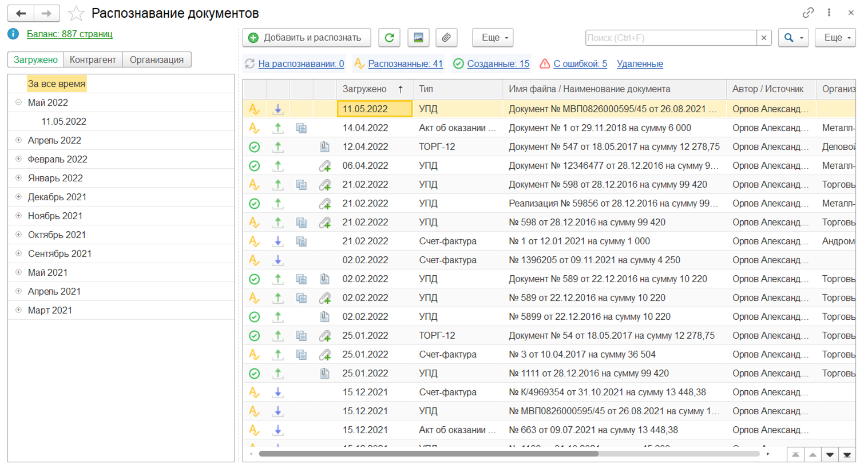Collapse the Май 2022 tree node
This screenshot has height=468, width=868.
click(x=18, y=102)
